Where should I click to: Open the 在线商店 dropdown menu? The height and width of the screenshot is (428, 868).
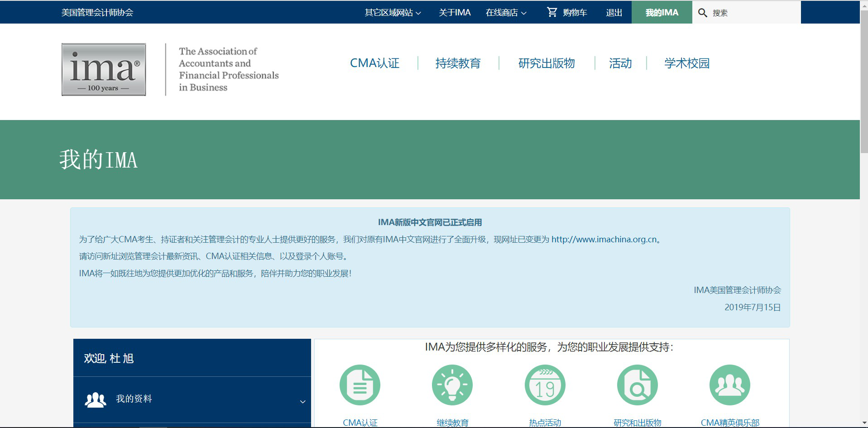tap(506, 12)
